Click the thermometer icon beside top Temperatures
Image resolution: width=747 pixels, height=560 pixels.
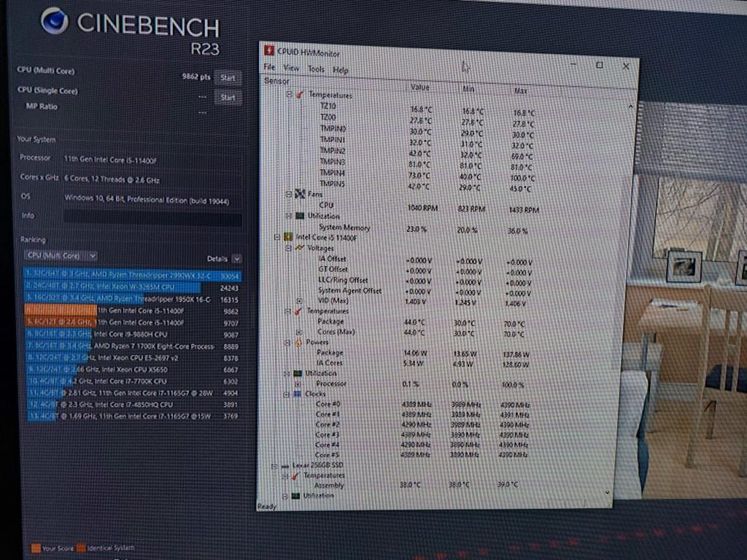[x=300, y=95]
